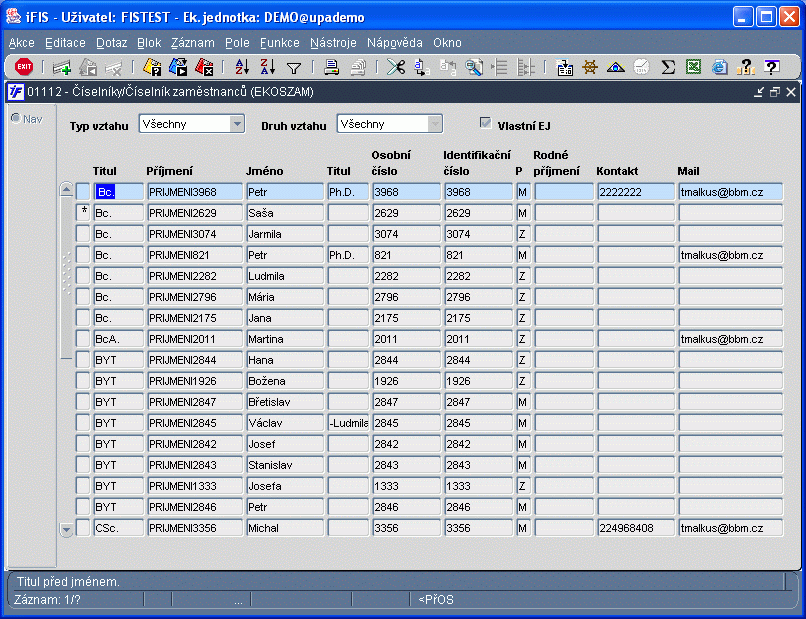Open the Nápověda menu
The image size is (806, 619).
click(395, 43)
